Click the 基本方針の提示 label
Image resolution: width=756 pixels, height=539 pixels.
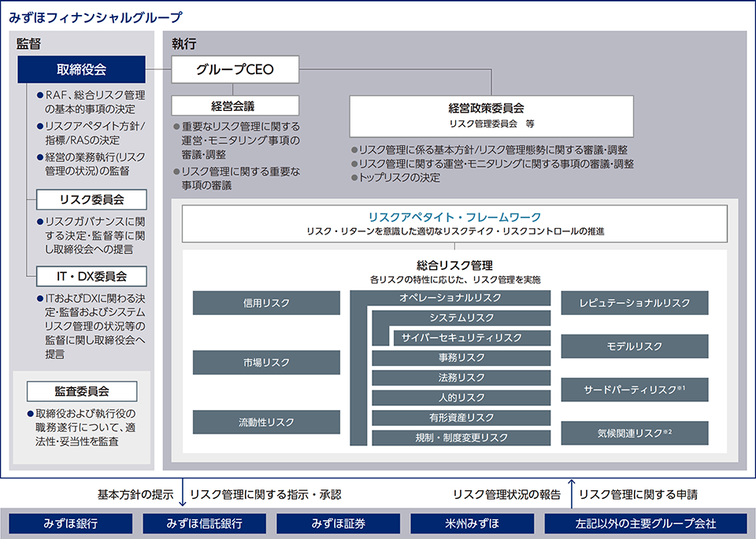[x=135, y=495]
